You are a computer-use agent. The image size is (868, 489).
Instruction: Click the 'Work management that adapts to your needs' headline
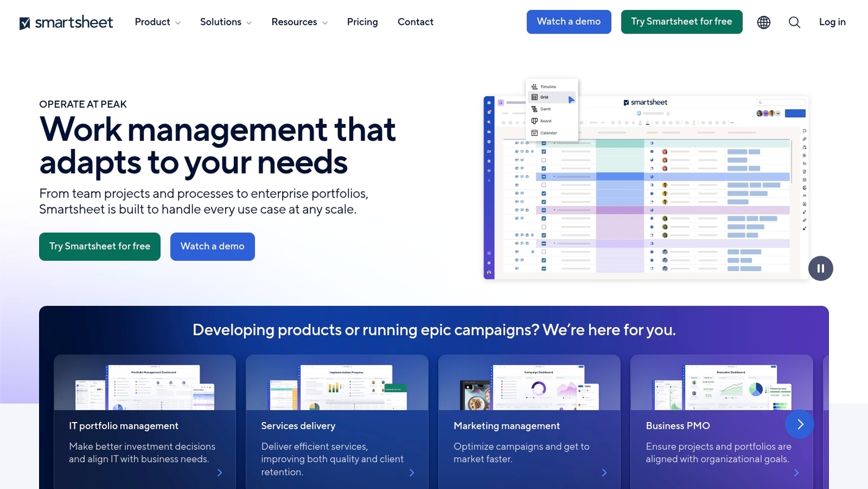(x=218, y=145)
